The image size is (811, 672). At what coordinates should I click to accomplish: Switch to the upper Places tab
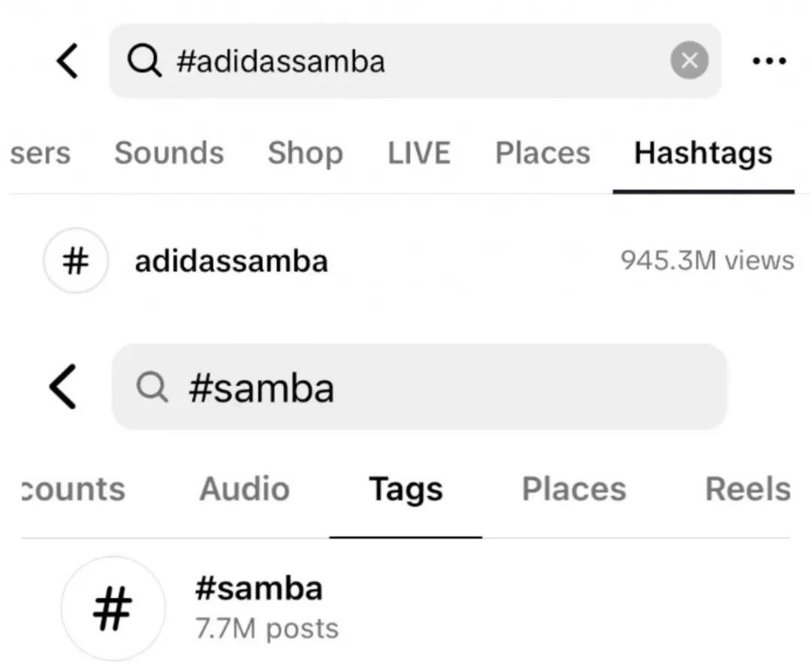[542, 153]
